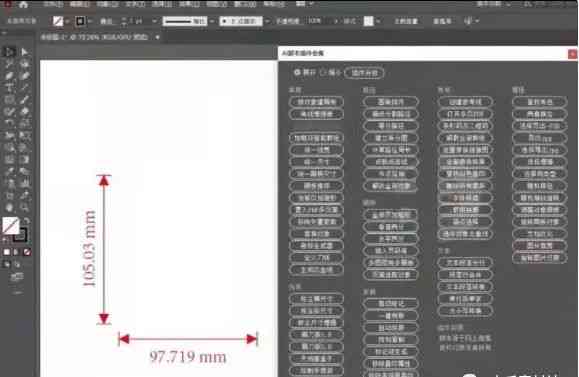
Task: Click the default fill and stroke icon
Action: click(x=5, y=239)
